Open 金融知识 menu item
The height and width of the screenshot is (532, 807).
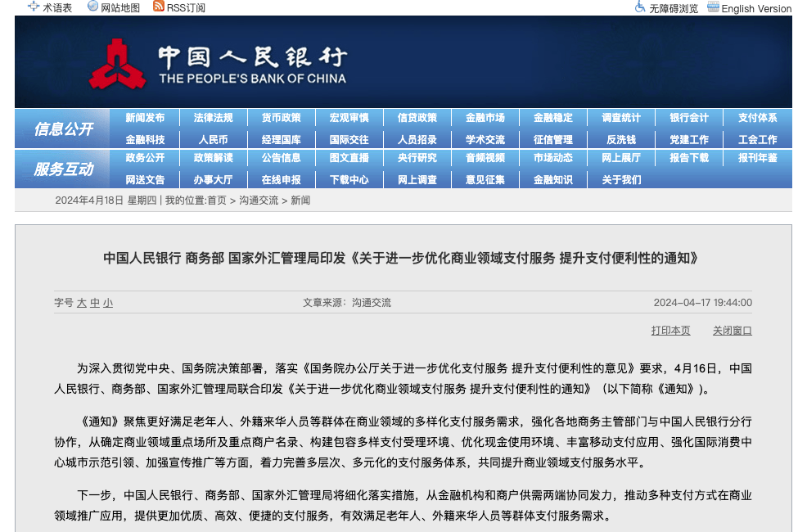click(552, 180)
